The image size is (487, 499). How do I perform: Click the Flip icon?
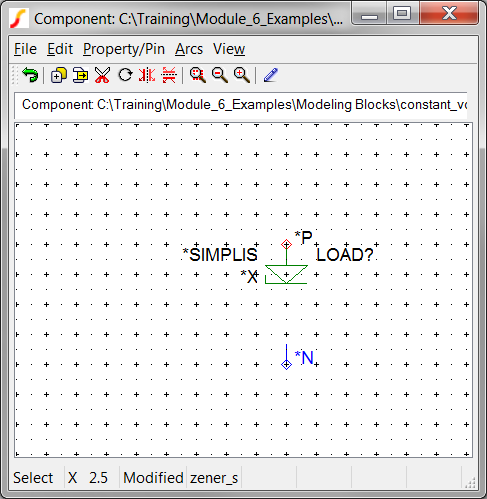tap(169, 75)
